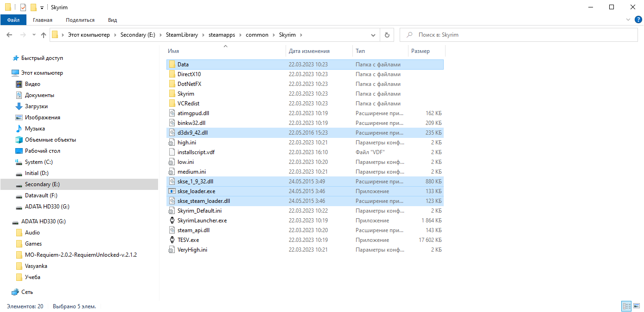Click the Properties quick access toolbar icon
Viewport: 644px width, 312px height.
pos(23,7)
